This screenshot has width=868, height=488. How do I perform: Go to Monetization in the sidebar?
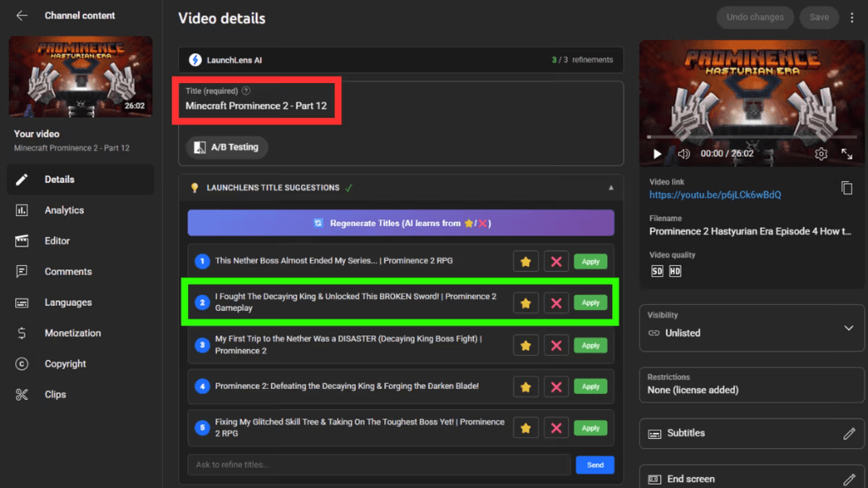(x=72, y=333)
